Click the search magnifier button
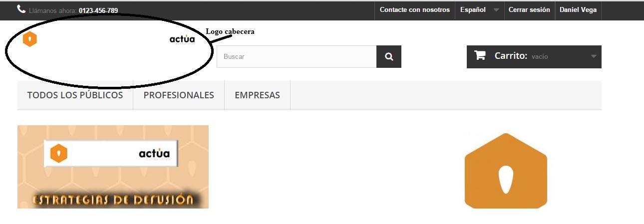Image resolution: width=644 pixels, height=224 pixels. (389, 57)
